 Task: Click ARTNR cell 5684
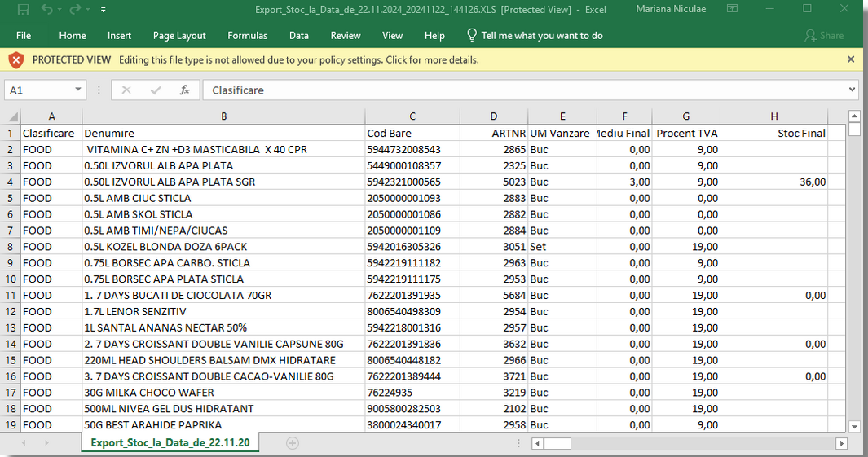coord(494,296)
